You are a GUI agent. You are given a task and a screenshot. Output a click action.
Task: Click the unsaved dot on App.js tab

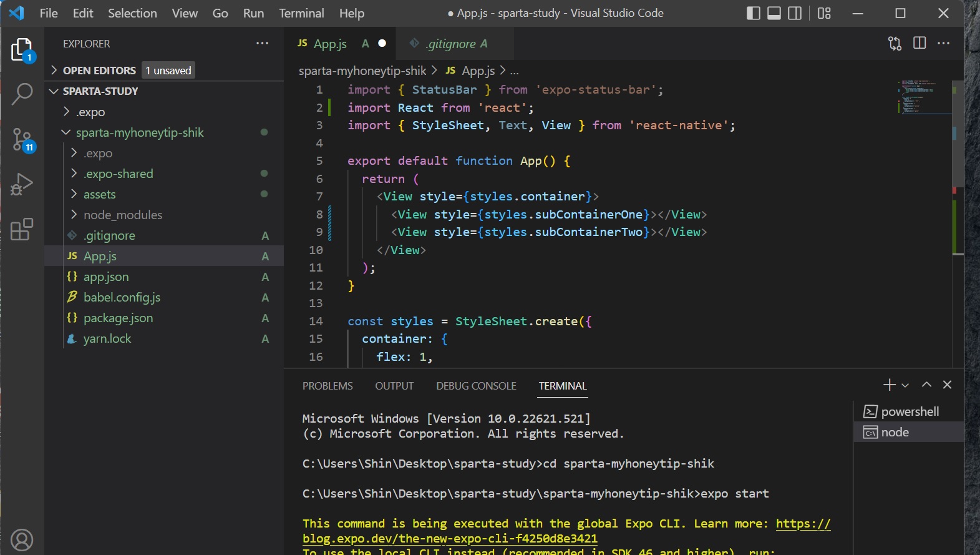click(x=382, y=43)
